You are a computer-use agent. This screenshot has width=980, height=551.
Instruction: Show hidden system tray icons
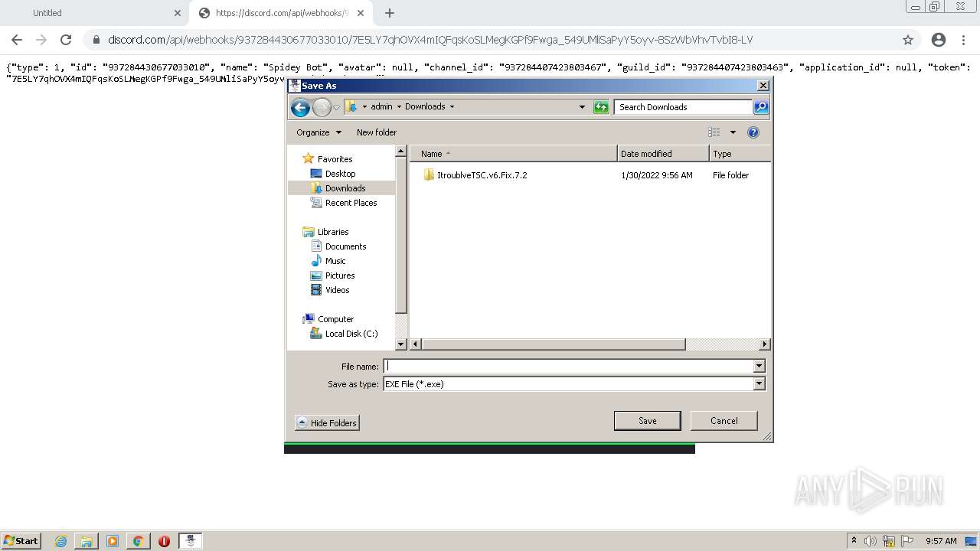854,541
